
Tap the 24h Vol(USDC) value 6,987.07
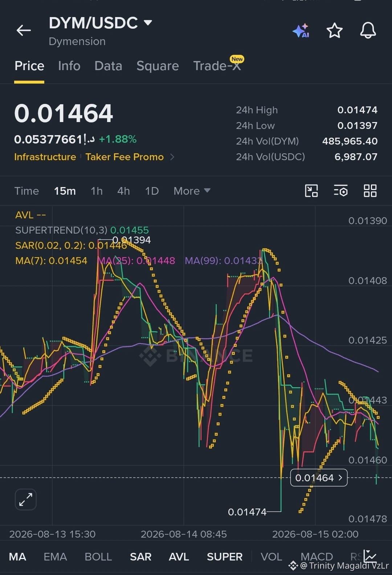coord(356,157)
